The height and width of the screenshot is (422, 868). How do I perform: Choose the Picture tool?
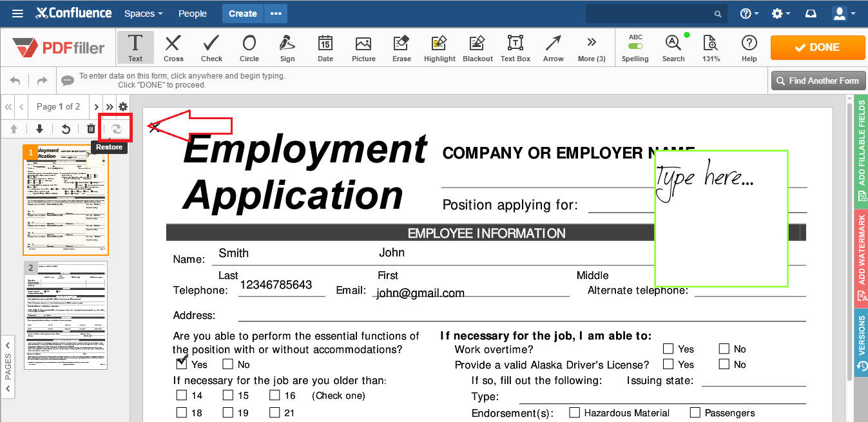pyautogui.click(x=363, y=47)
